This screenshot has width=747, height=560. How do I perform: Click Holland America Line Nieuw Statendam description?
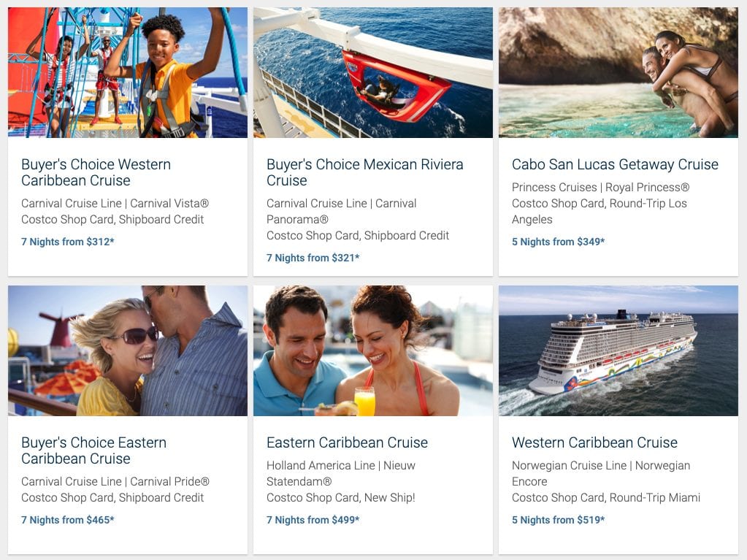(x=341, y=473)
